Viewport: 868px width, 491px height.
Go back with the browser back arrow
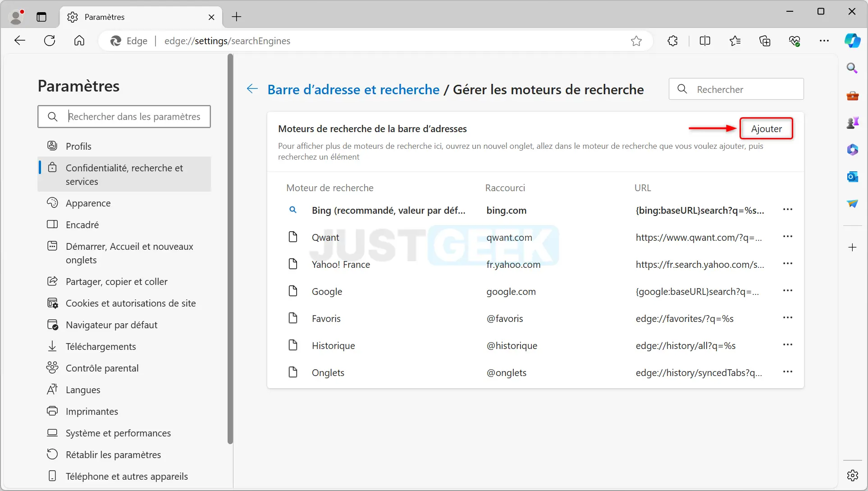(20, 41)
